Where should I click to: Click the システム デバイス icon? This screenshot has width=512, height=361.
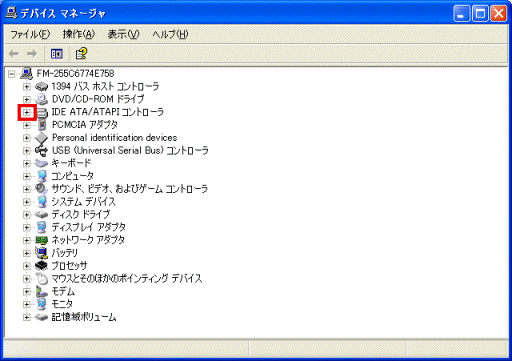click(x=42, y=202)
